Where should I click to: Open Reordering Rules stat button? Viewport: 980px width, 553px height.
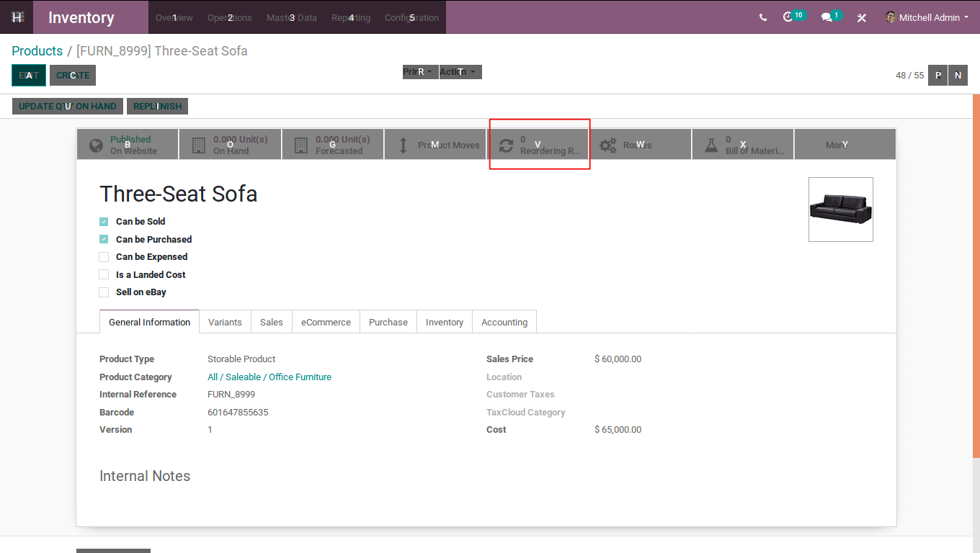click(x=538, y=145)
